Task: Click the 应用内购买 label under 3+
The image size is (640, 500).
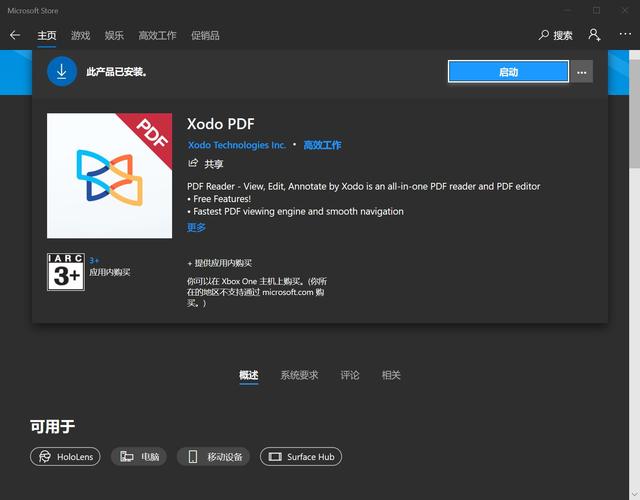Action: coord(110,272)
